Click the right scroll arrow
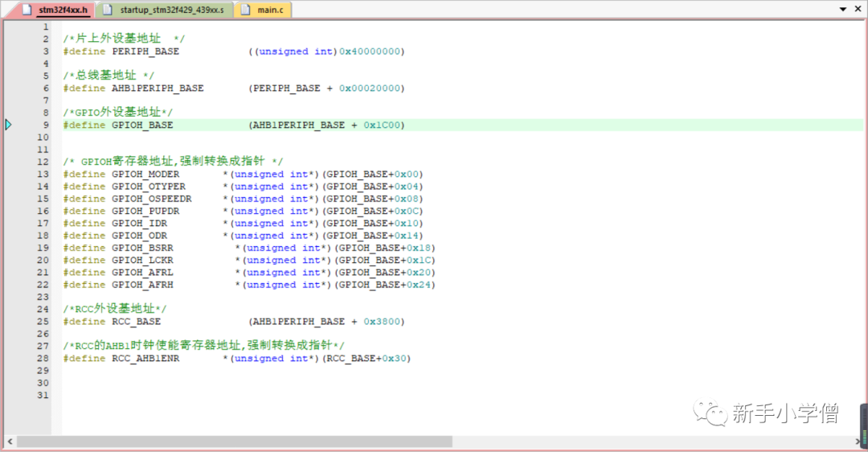This screenshot has width=868, height=452. (858, 442)
